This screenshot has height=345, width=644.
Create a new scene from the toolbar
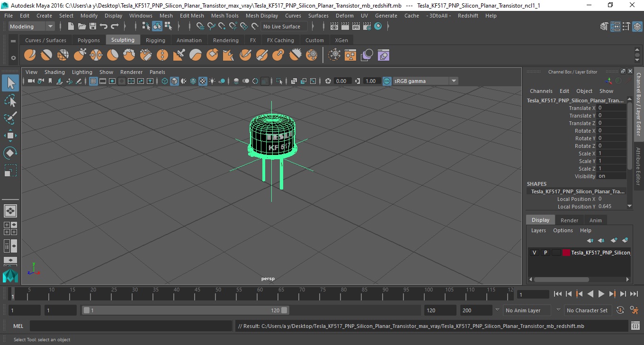click(x=71, y=27)
